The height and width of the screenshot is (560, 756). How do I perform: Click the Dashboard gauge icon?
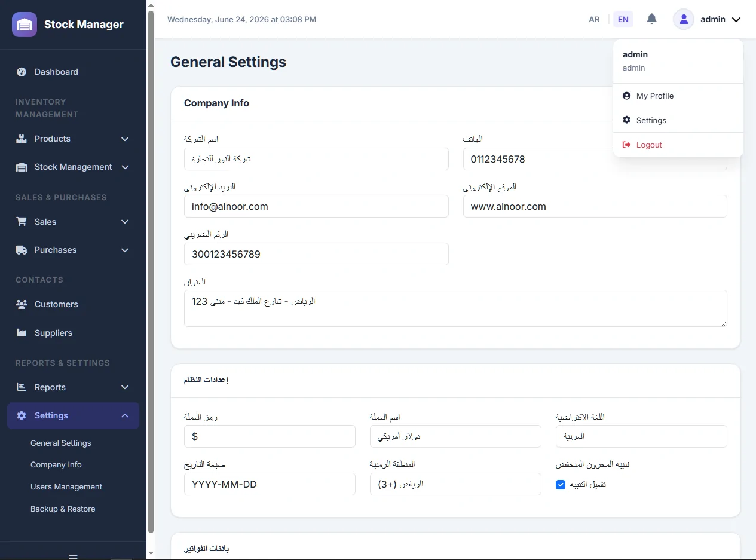pyautogui.click(x=22, y=72)
